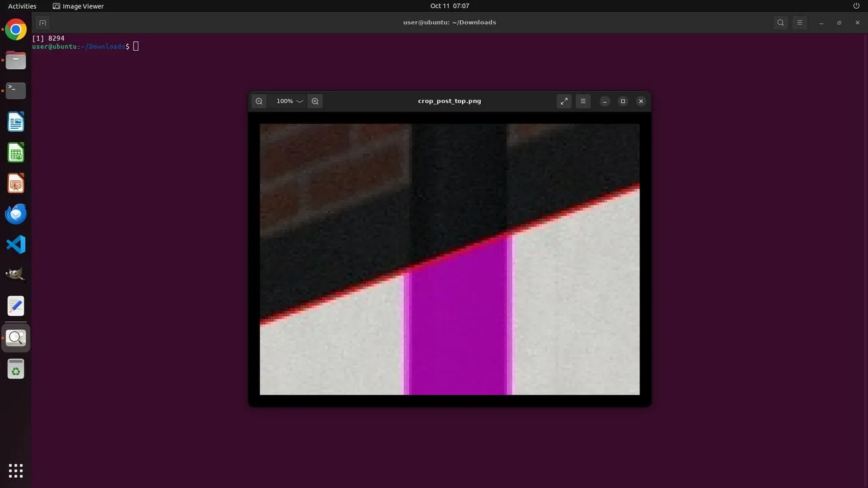Screen dimensions: 868x488
Task: Click the '[1] 8294' terminal output
Action: [x=48, y=39]
